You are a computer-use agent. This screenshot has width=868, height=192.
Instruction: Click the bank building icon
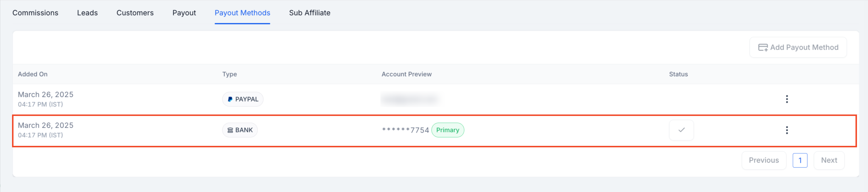[x=230, y=130]
